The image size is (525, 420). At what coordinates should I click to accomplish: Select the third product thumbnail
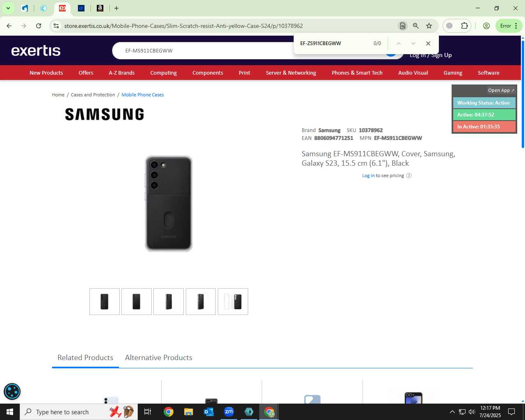(x=169, y=301)
